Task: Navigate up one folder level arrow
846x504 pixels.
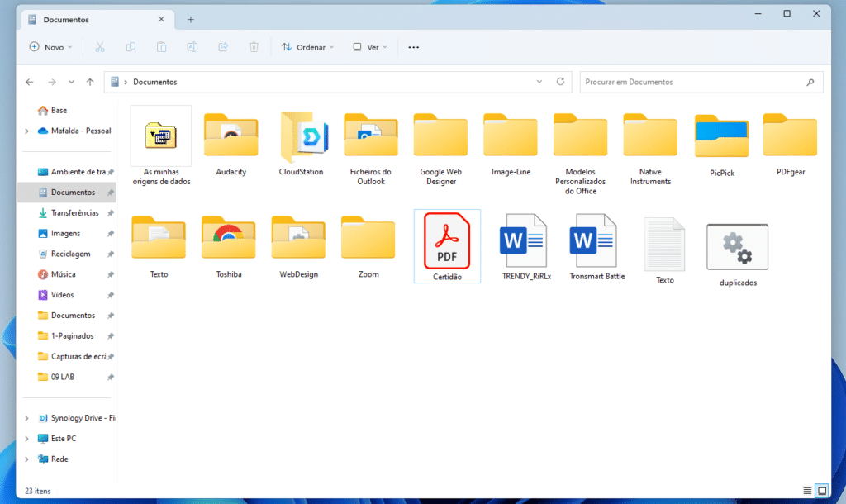Action: tap(89, 82)
